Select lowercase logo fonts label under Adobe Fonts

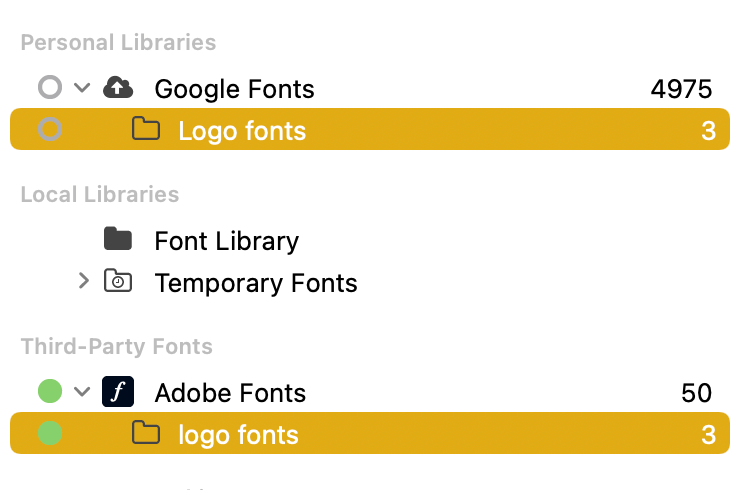[x=238, y=435]
